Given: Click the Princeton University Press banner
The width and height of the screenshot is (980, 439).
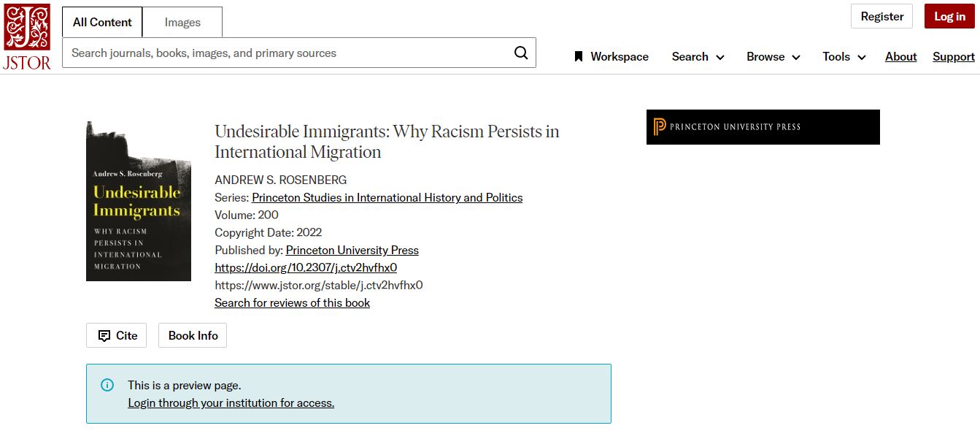Looking at the screenshot, I should [763, 127].
